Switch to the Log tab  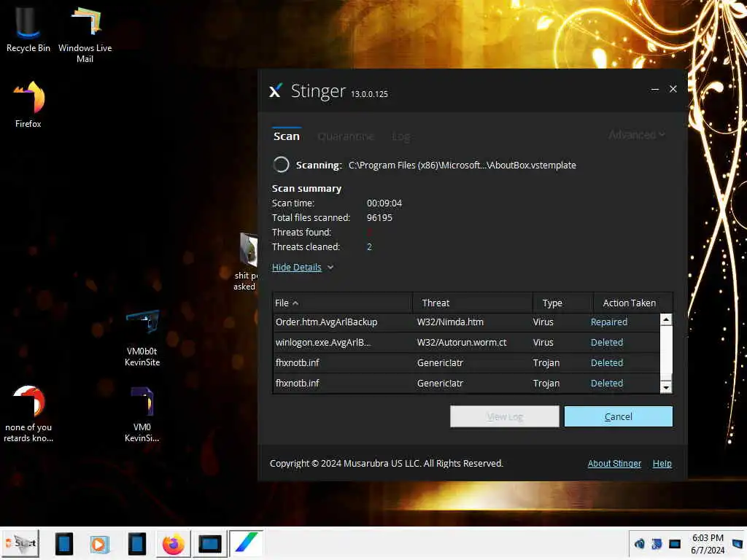400,136
